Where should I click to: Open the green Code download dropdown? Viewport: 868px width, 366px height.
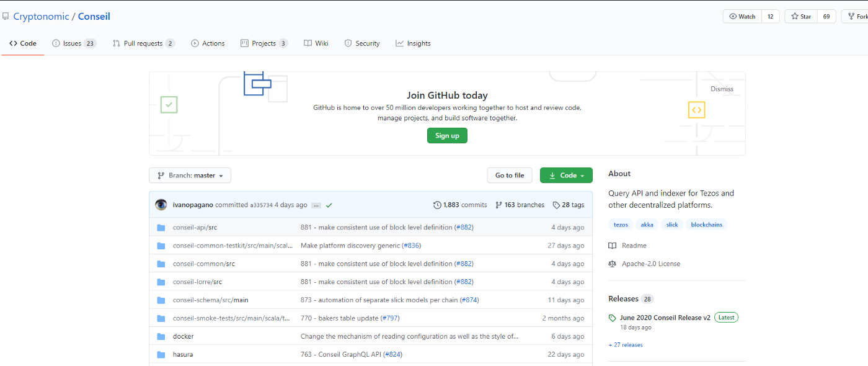coord(566,176)
